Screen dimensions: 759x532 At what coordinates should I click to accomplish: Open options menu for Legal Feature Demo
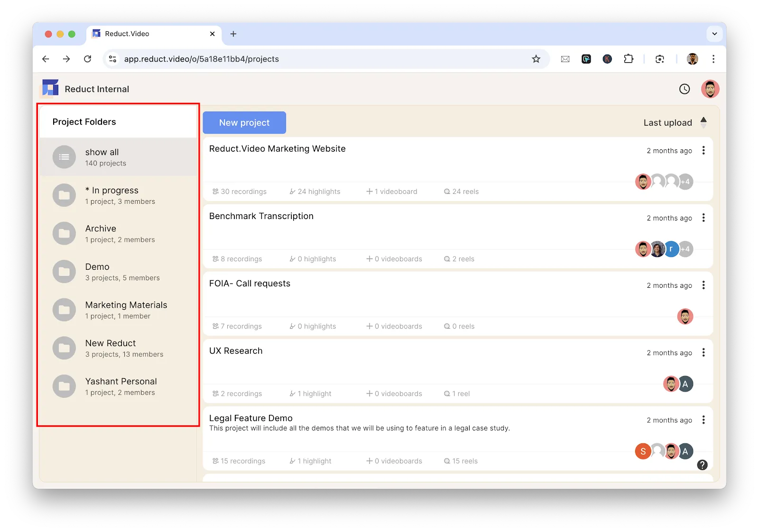[x=703, y=420]
